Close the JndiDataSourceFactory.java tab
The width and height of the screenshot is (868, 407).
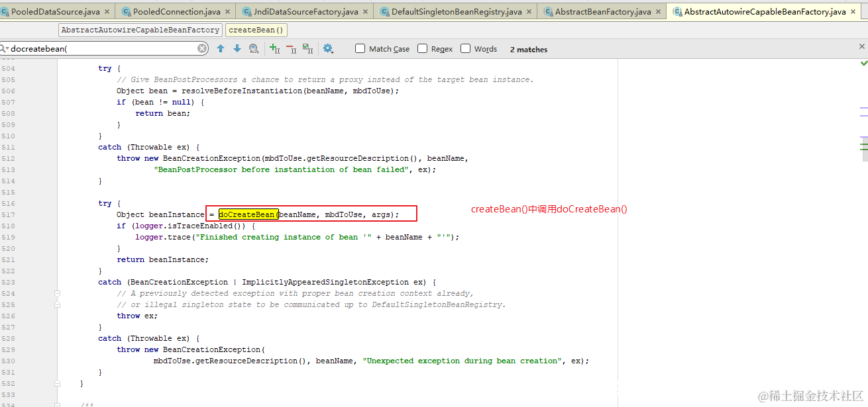click(x=365, y=12)
